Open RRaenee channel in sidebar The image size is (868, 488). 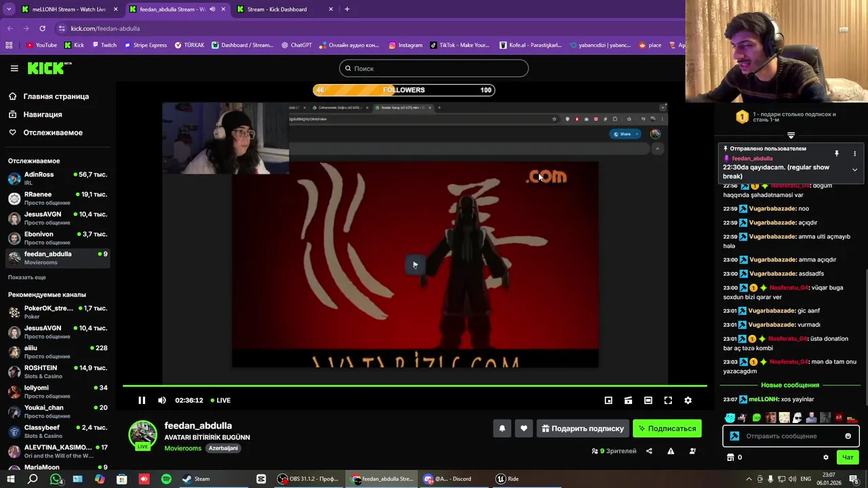58,198
